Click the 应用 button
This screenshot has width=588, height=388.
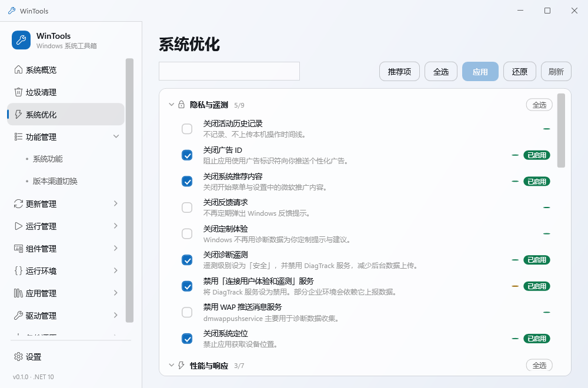coord(480,71)
